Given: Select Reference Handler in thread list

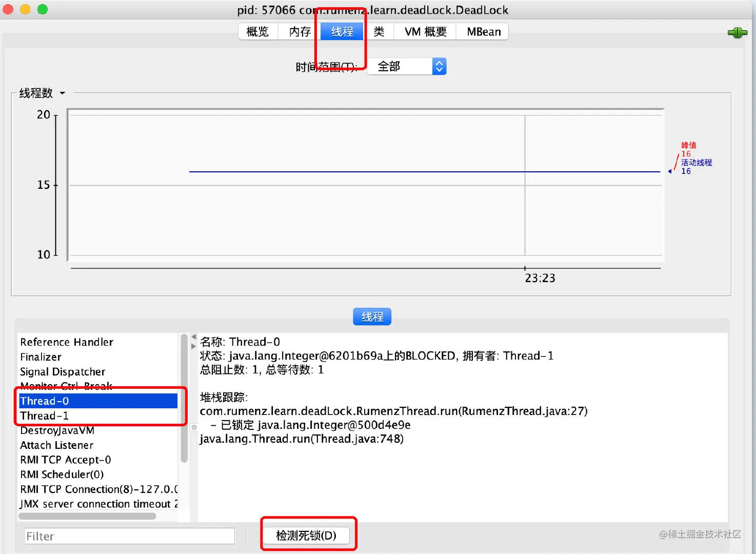Looking at the screenshot, I should coord(98,342).
